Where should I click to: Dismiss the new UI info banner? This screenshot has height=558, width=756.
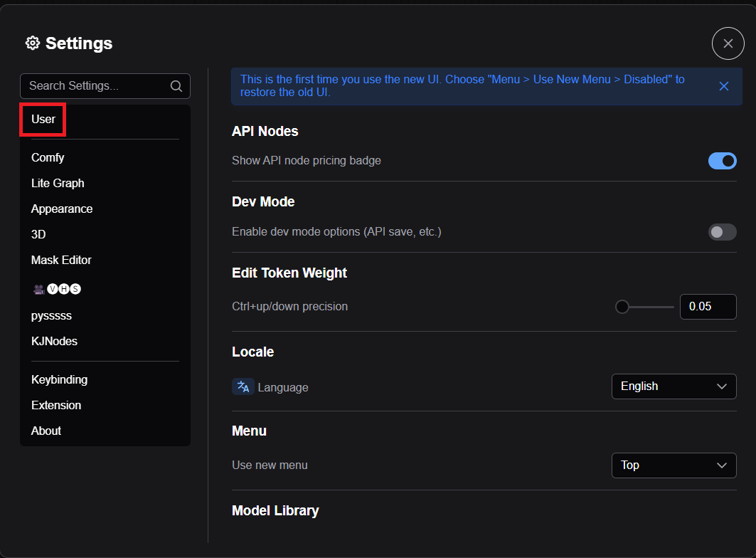click(x=723, y=86)
